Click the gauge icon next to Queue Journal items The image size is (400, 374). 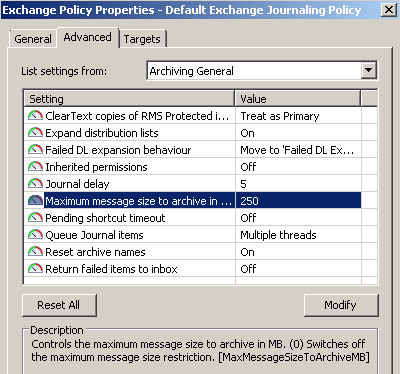click(35, 235)
